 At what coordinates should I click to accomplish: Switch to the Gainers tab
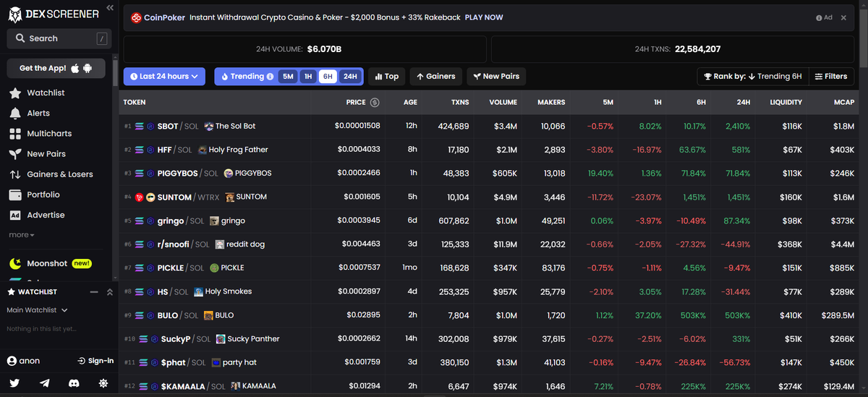tap(436, 76)
